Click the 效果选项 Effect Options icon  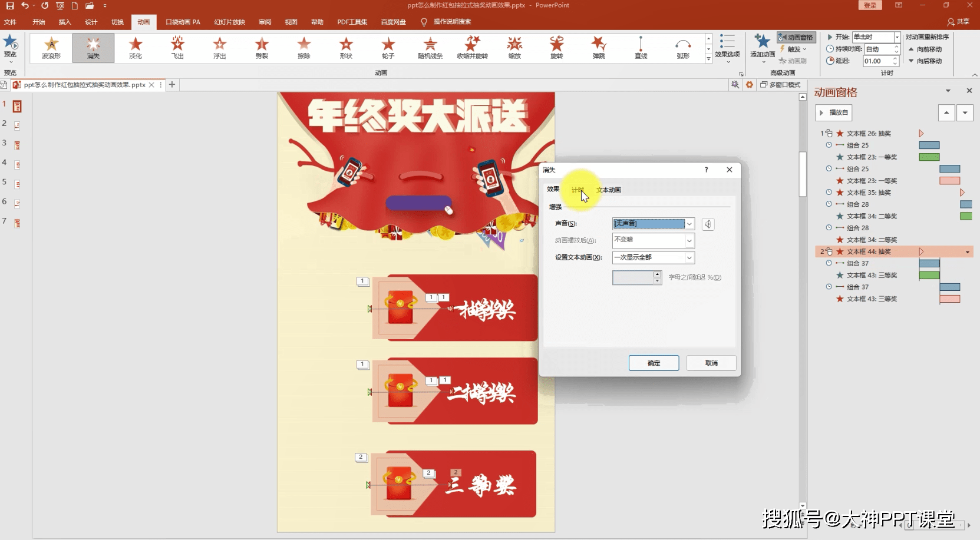(728, 48)
